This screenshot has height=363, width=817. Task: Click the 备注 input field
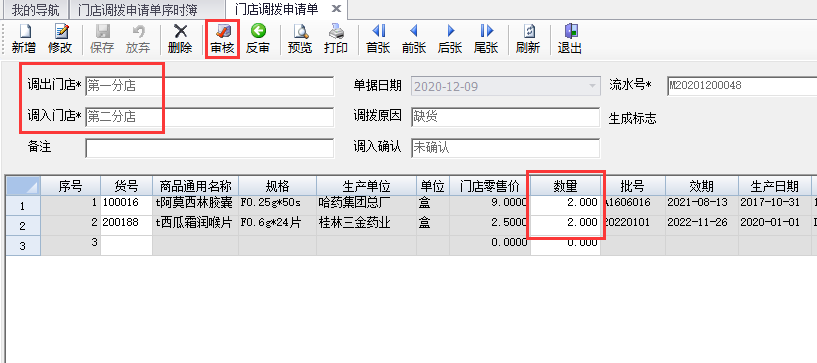209,148
